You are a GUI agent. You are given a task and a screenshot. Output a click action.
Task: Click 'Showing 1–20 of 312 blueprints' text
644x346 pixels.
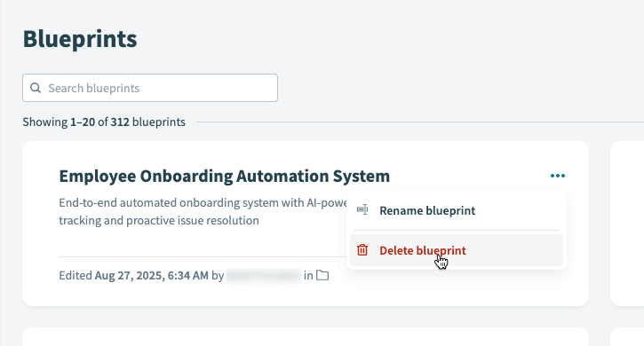[104, 122]
